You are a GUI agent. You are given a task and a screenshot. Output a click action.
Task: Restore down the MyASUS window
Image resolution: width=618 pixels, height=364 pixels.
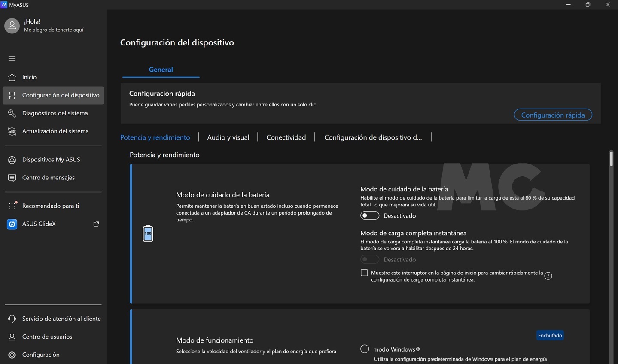click(x=588, y=5)
